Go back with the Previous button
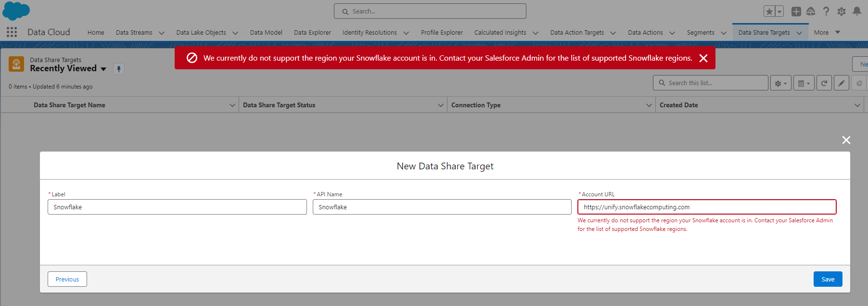Image resolution: width=868 pixels, height=306 pixels. [x=67, y=279]
